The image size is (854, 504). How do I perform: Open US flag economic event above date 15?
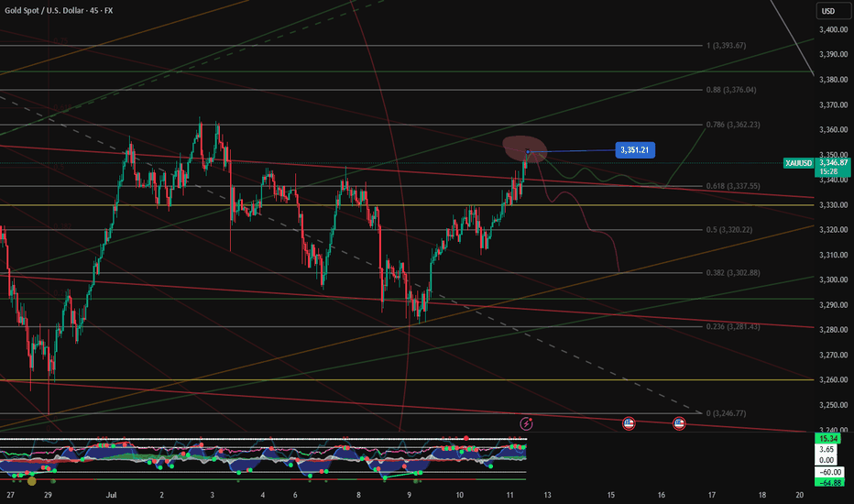point(629,423)
